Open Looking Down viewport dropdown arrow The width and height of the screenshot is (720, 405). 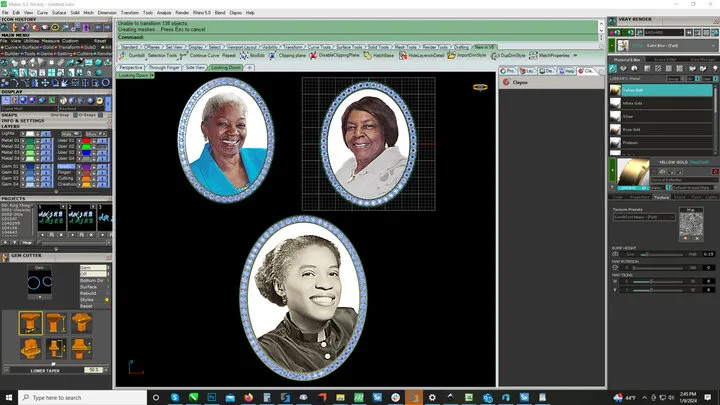[152, 75]
